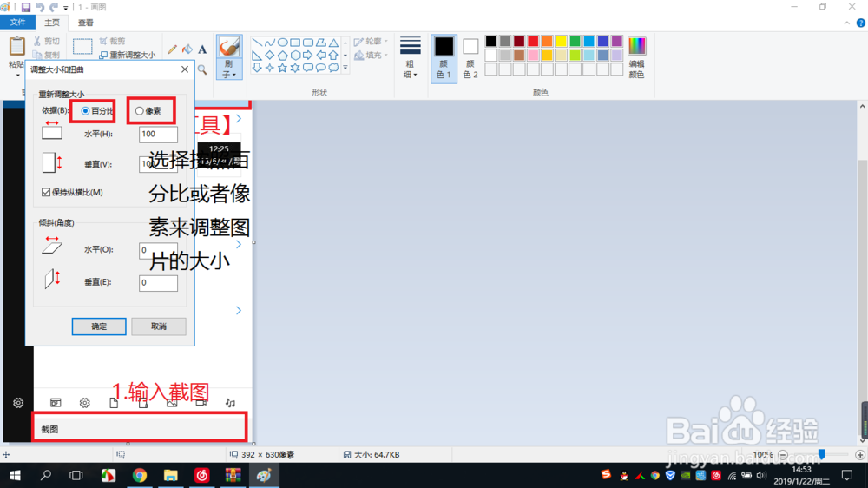Click the Crop (裁剪) tool
868x488 pixels.
click(x=112, y=41)
